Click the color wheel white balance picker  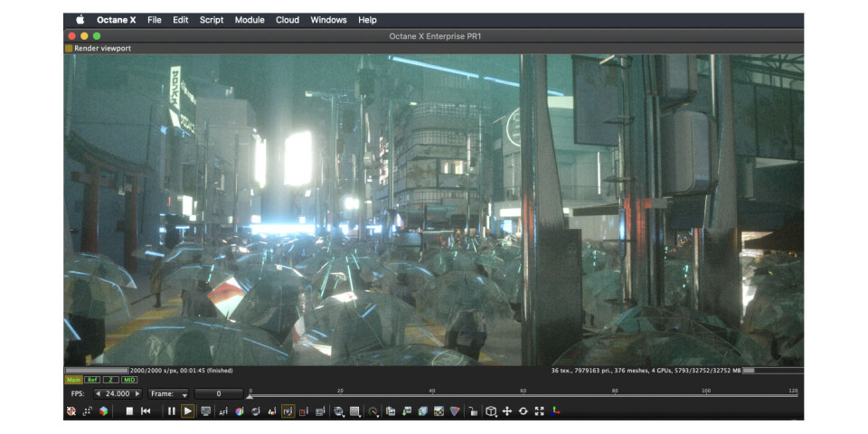[240, 411]
